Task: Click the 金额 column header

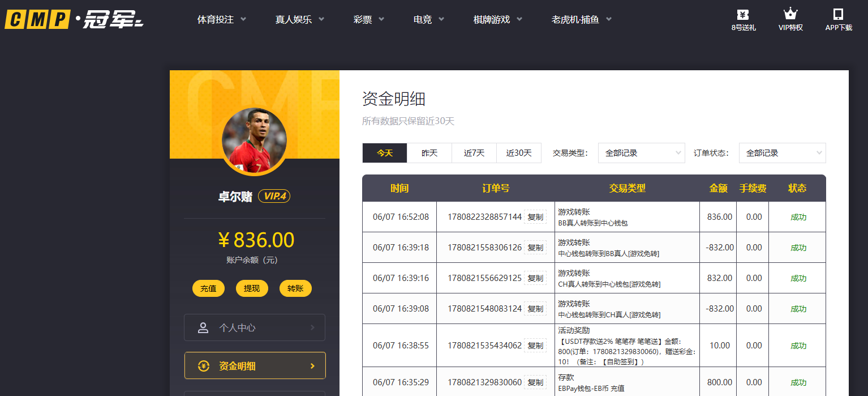Action: click(719, 188)
